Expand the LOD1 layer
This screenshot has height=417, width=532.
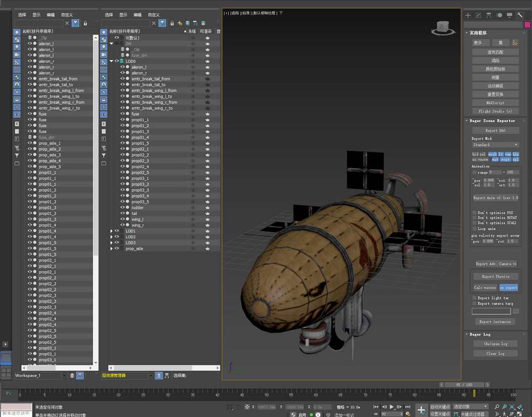click(112, 231)
